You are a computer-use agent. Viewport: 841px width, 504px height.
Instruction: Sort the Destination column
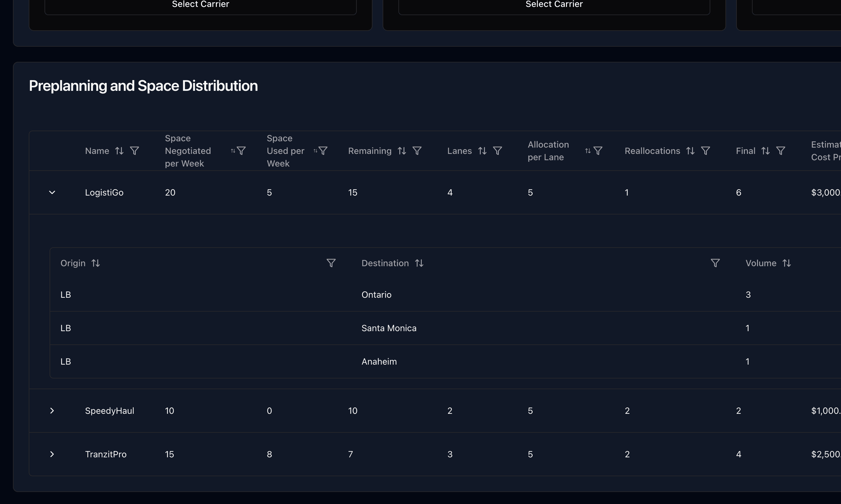point(419,263)
